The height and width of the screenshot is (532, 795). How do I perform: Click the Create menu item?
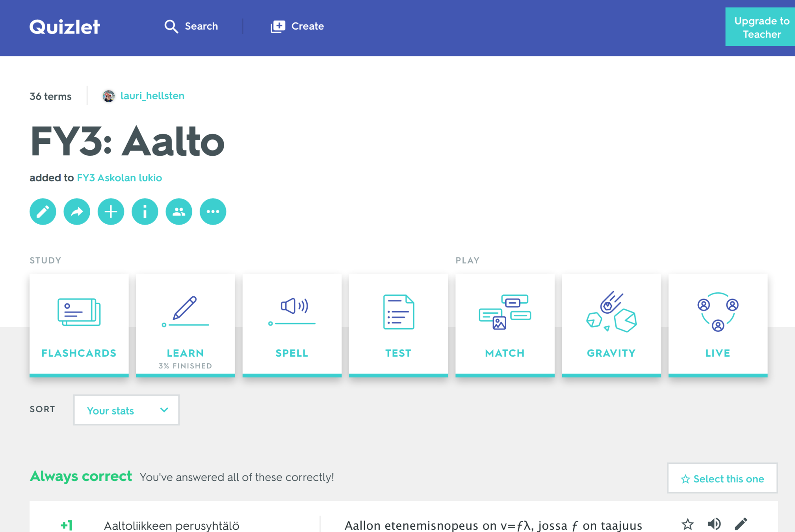click(x=297, y=26)
